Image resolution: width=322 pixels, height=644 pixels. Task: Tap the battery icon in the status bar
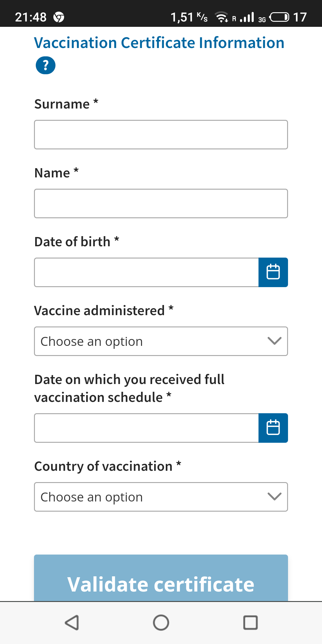(x=279, y=17)
